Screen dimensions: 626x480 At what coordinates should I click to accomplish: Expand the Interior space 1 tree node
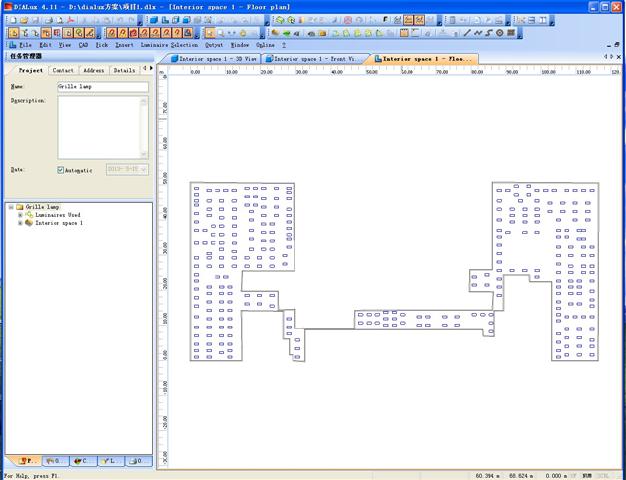[x=20, y=223]
